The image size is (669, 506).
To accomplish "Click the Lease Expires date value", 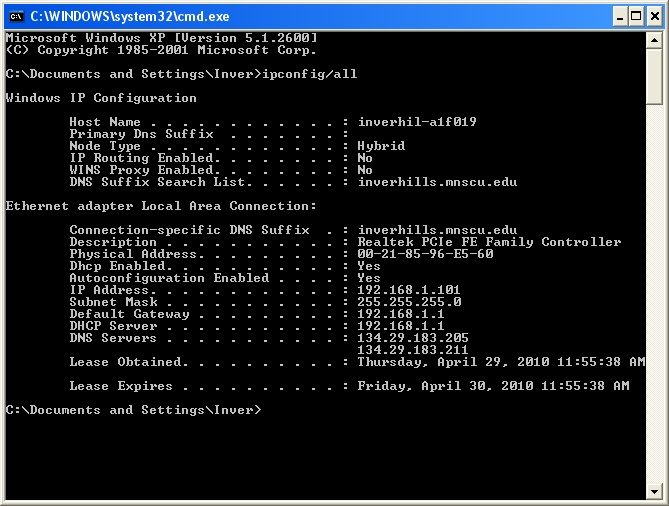I will pyautogui.click(x=493, y=386).
